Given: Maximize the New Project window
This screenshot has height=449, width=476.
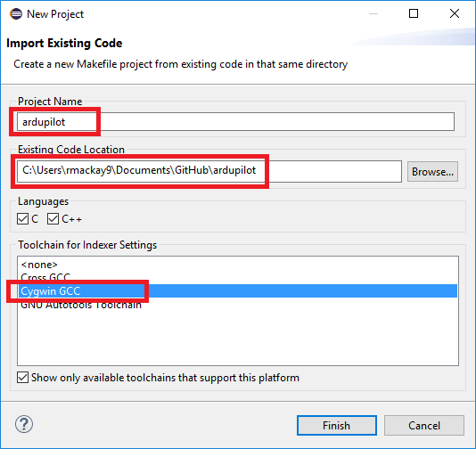Looking at the screenshot, I should [x=414, y=13].
